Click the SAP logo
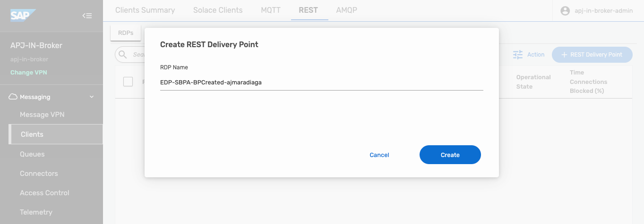 coord(23,16)
